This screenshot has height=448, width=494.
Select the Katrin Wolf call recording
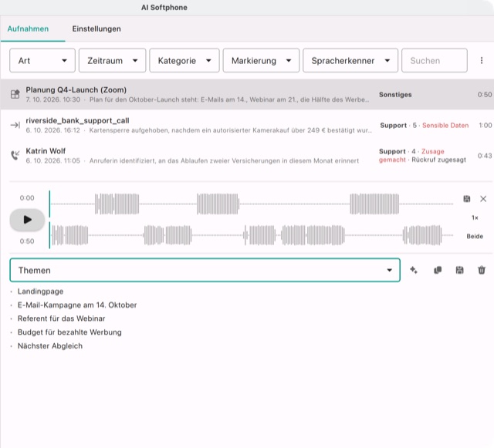click(x=247, y=156)
